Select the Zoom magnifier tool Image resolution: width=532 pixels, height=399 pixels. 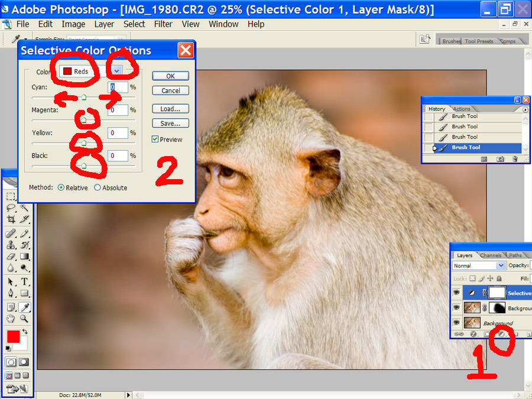[25, 319]
